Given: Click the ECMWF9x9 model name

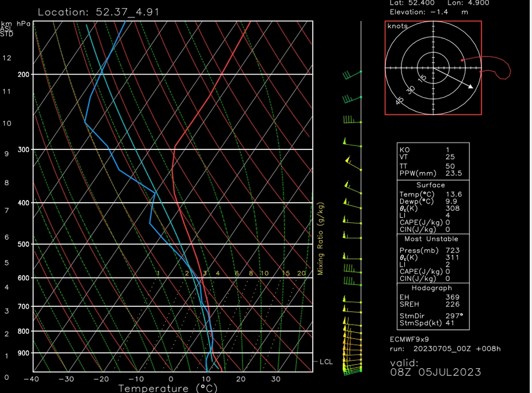Looking at the screenshot, I should (x=409, y=339).
